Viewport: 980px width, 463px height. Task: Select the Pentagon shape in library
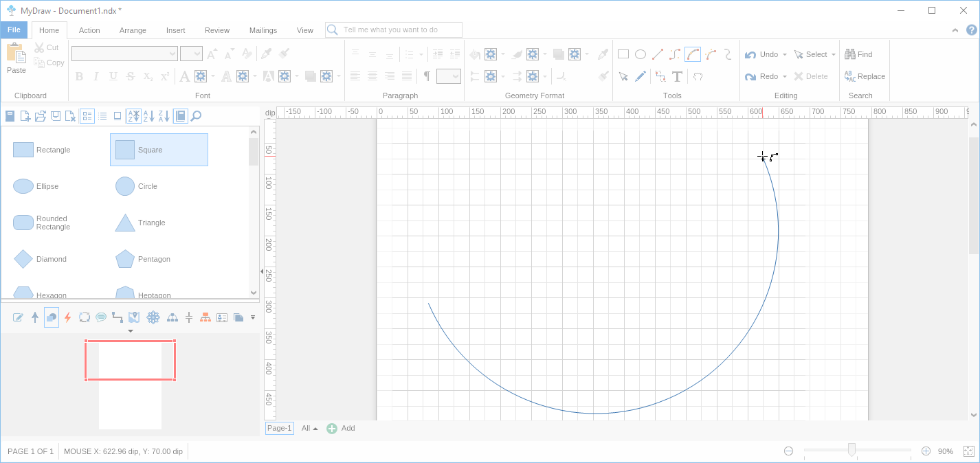(159, 259)
